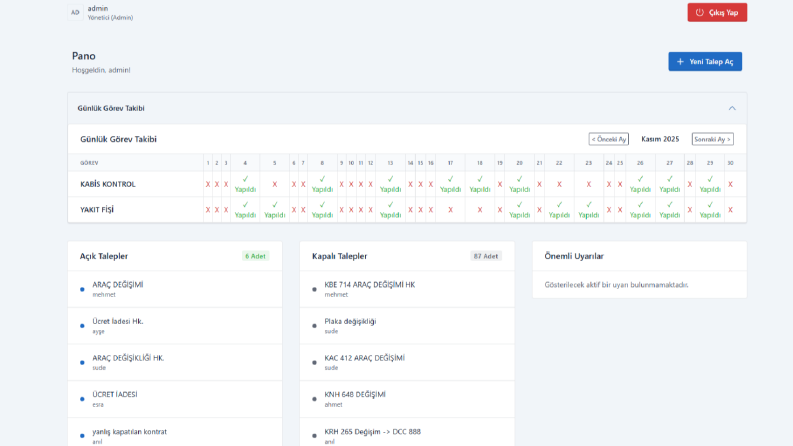Click the Kapalı Talepler heading
Viewport: 793px width, 446px height.
tap(339, 256)
